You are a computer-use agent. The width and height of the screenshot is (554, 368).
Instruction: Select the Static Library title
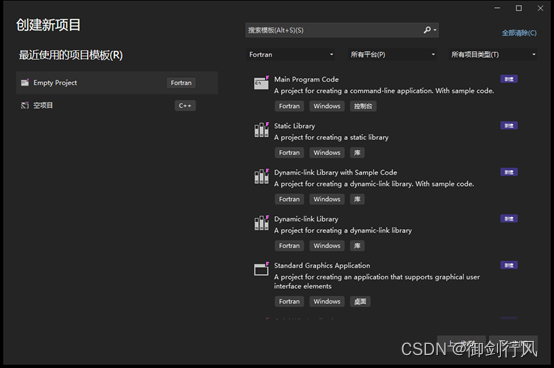[294, 126]
